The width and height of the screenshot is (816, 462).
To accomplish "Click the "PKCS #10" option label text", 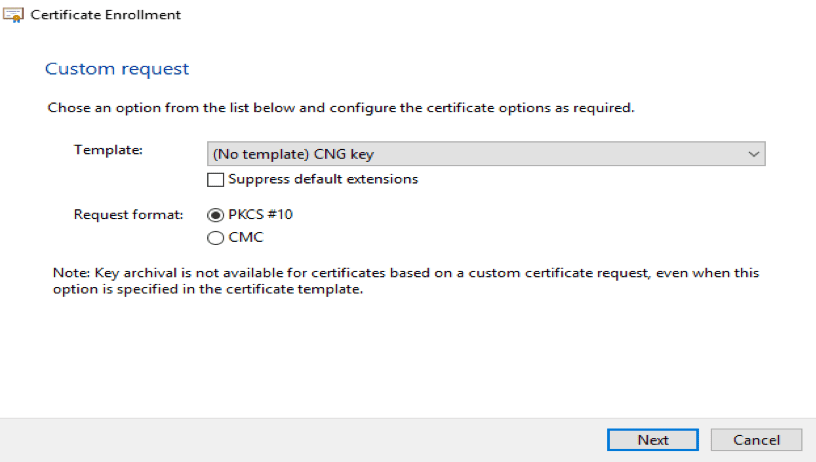I will [260, 214].
